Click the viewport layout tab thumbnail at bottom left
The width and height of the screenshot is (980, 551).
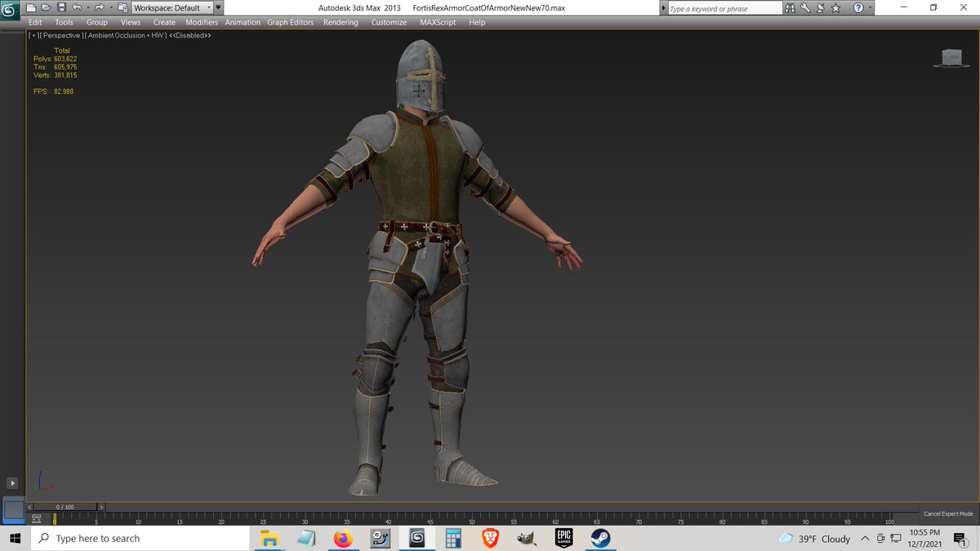pyautogui.click(x=14, y=510)
